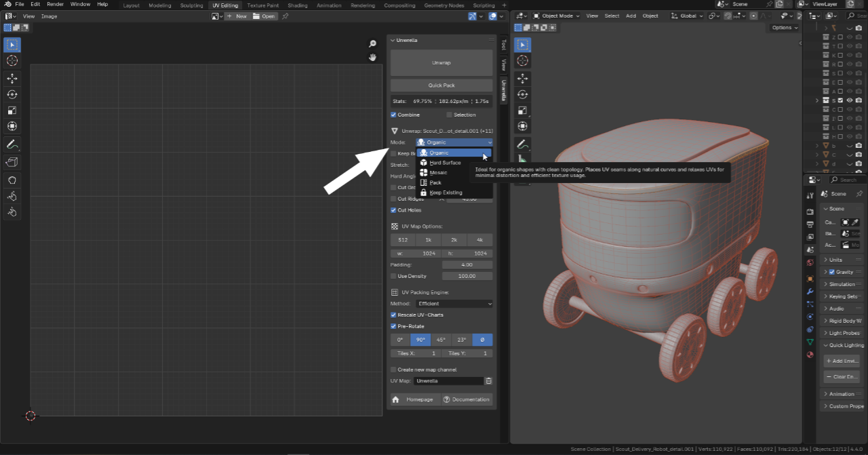The width and height of the screenshot is (868, 455).
Task: Click the Quick Pack button
Action: coord(441,85)
